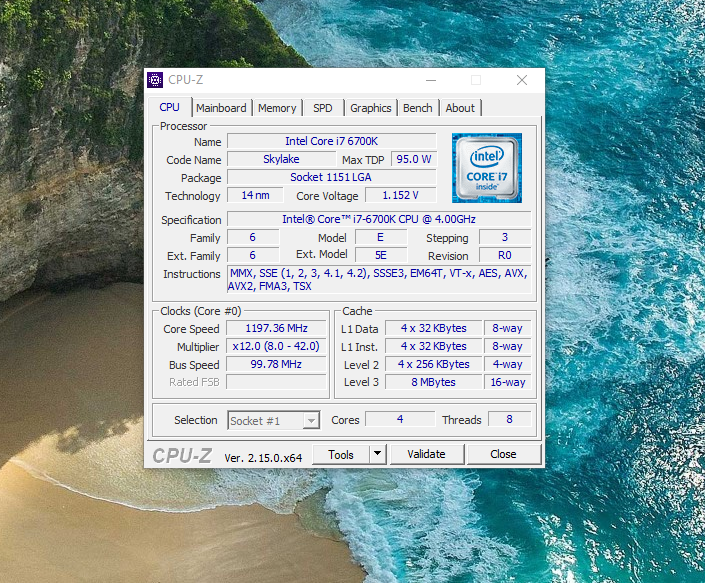The image size is (705, 583).
Task: Switch to the Mainboard tab
Action: click(x=221, y=108)
